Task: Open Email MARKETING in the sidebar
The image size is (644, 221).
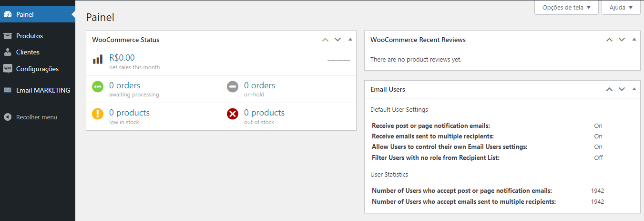Action: 38,90
